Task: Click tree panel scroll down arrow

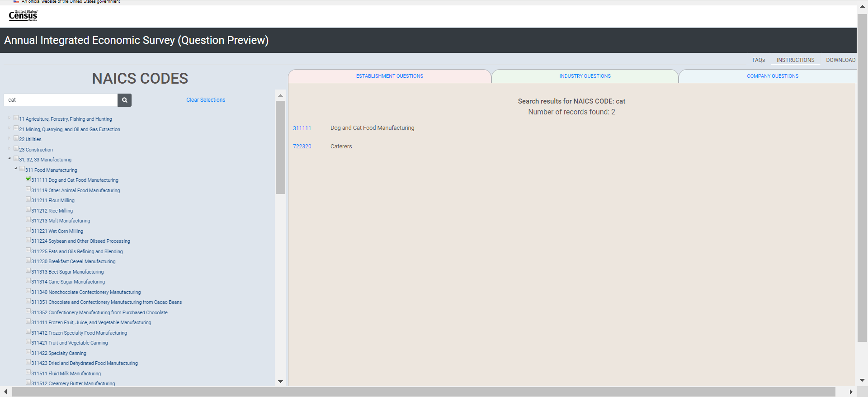Action: click(280, 382)
